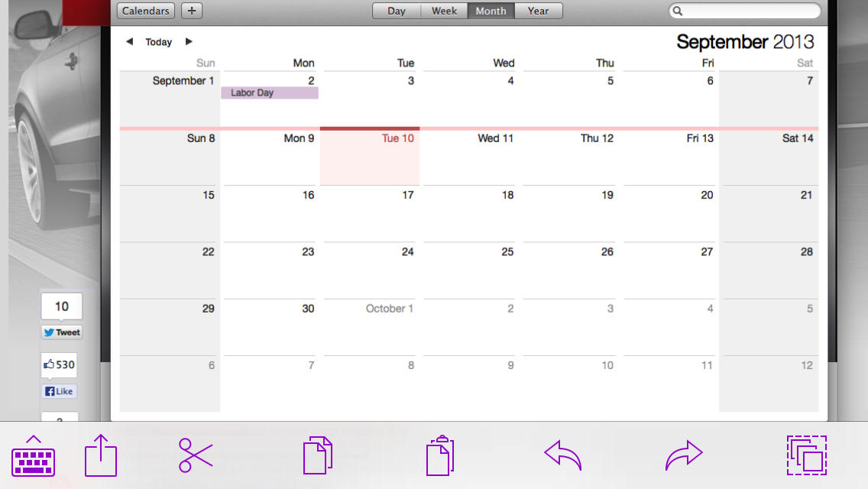Click the September 2013 month title

pos(745,42)
